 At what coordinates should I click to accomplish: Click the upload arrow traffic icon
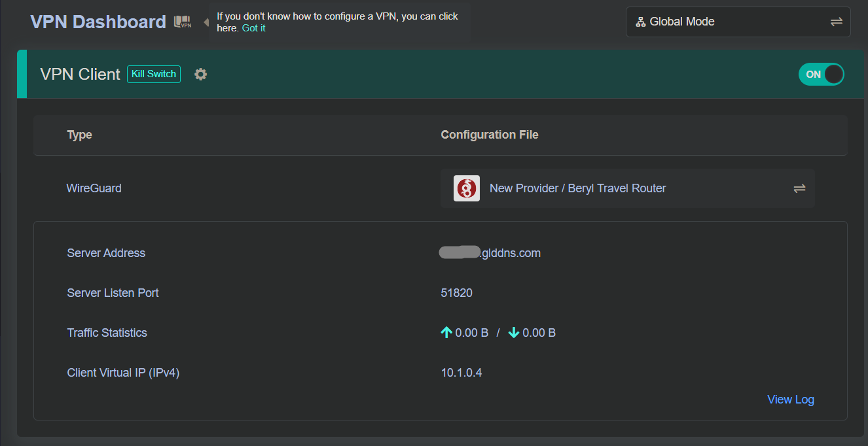tap(446, 333)
